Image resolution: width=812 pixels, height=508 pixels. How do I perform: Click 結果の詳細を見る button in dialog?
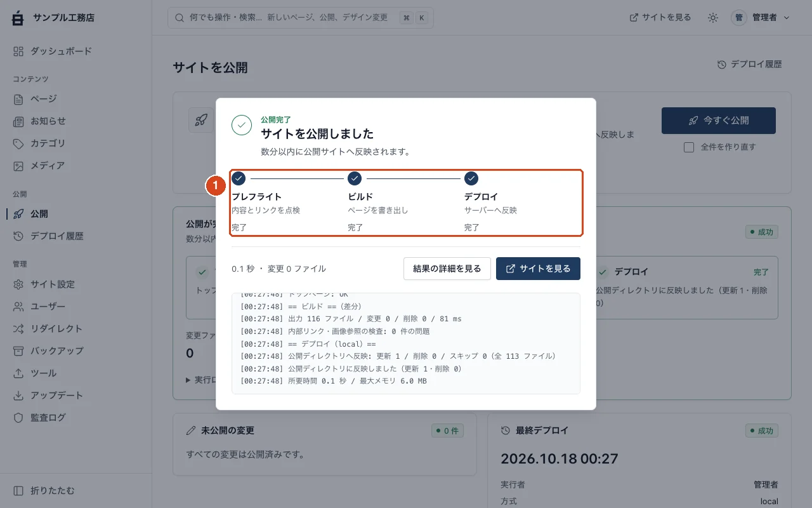(x=447, y=269)
